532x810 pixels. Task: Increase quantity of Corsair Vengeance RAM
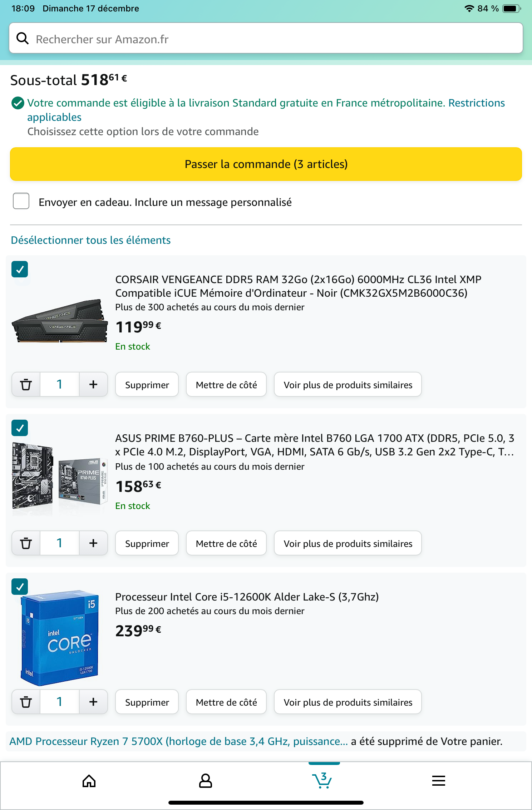click(93, 385)
